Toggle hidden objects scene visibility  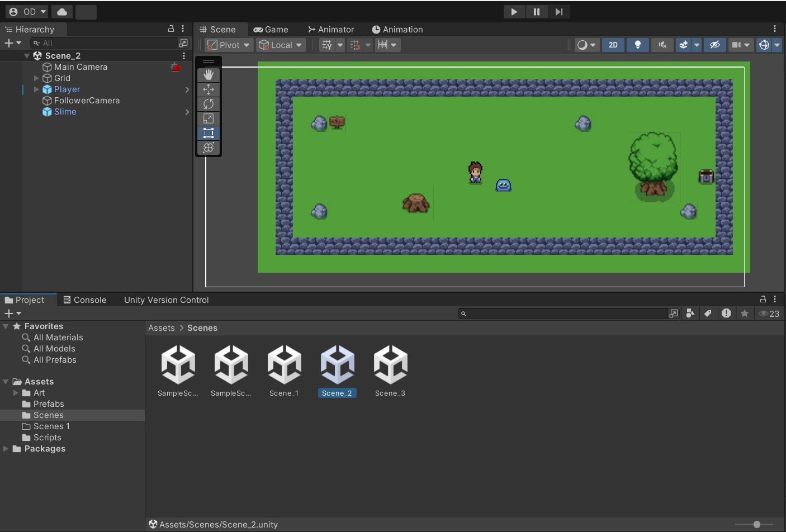(714, 45)
